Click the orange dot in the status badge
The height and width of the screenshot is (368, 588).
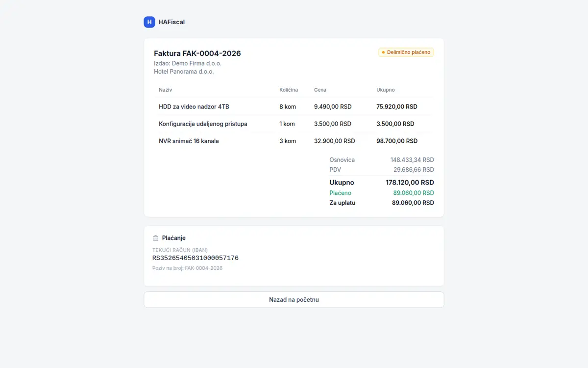(x=383, y=53)
